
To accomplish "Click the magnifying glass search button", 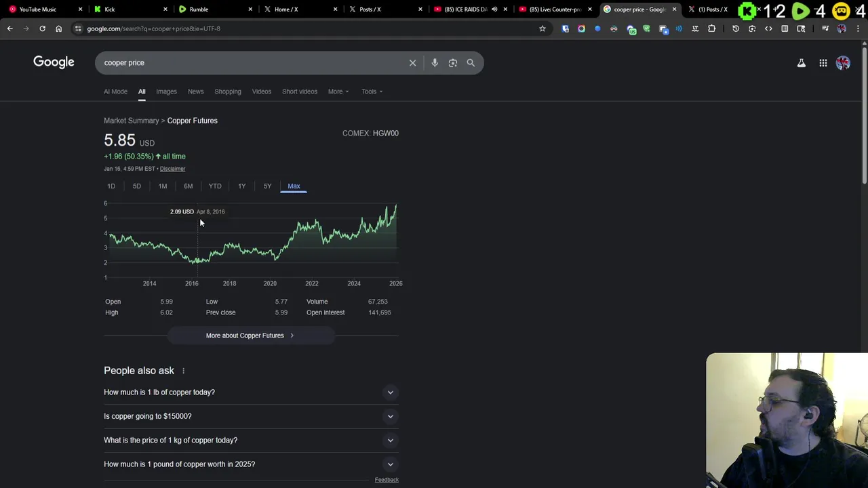I will pyautogui.click(x=471, y=63).
